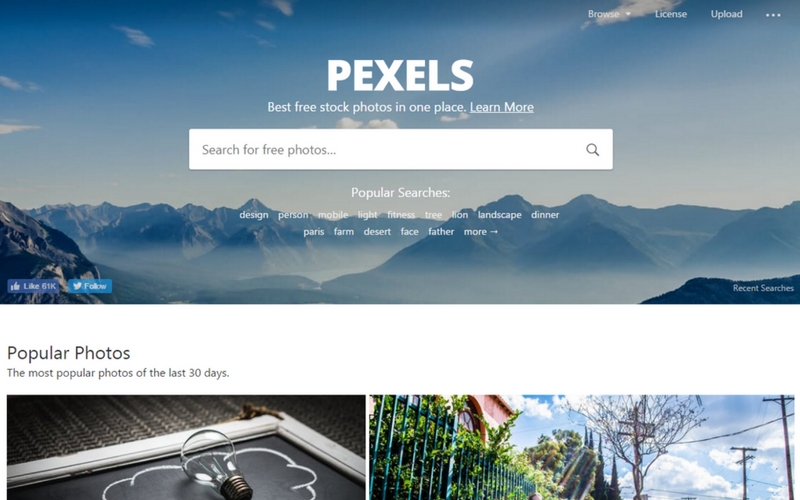Screen dimensions: 800x500
Task: Select the 'design' popular search
Action: coord(254,215)
